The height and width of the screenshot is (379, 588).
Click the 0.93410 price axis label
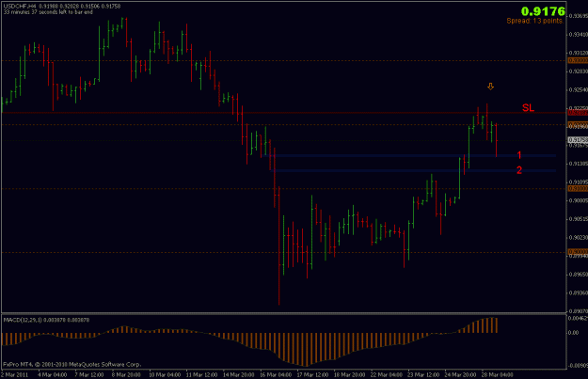click(579, 34)
